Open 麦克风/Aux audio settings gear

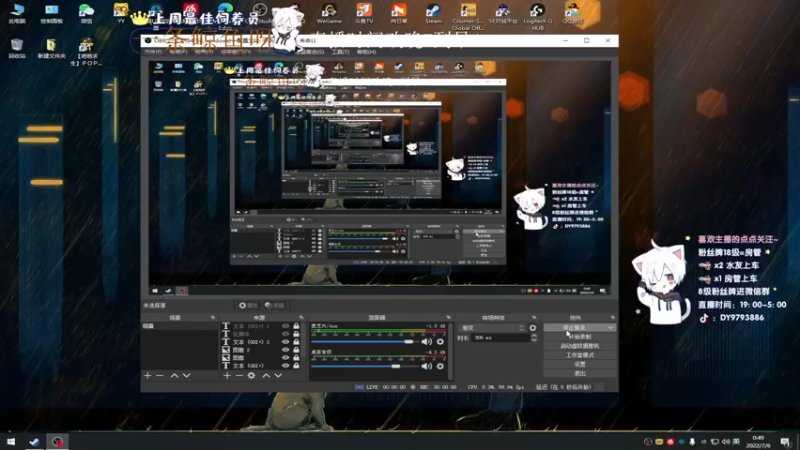tap(440, 342)
